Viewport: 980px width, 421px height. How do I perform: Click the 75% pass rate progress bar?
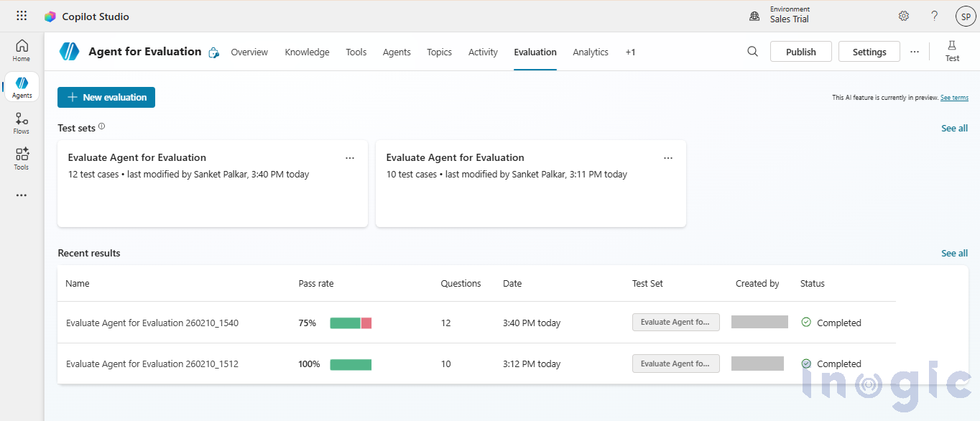coord(351,323)
